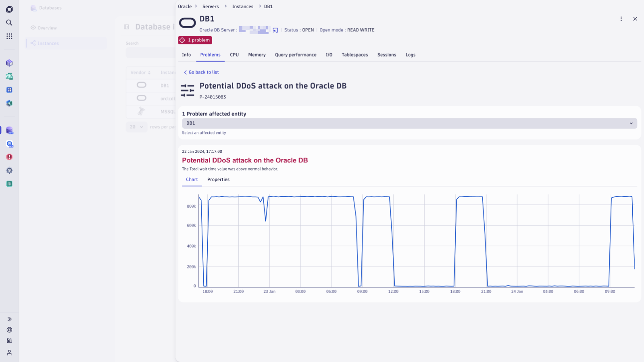This screenshot has width=644, height=362.
Task: Open the Memory tab
Action: click(257, 55)
